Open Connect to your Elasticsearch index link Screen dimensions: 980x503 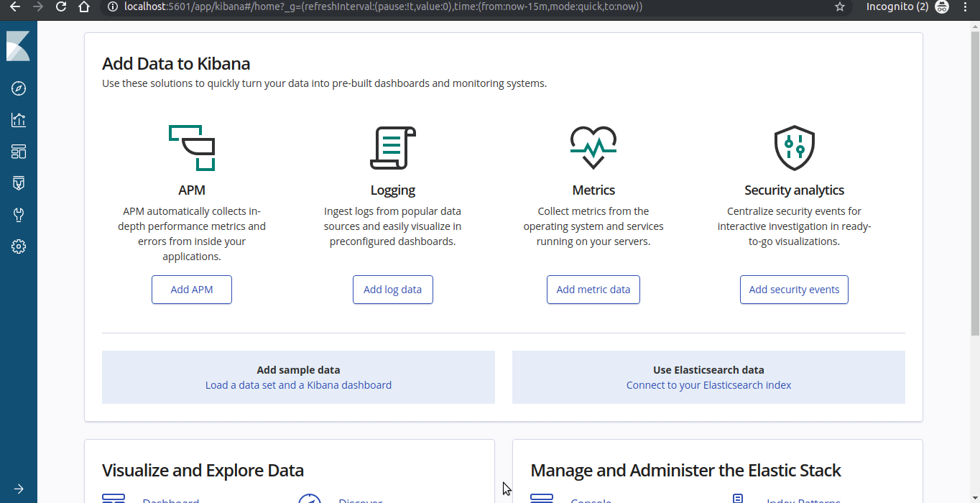[708, 385]
